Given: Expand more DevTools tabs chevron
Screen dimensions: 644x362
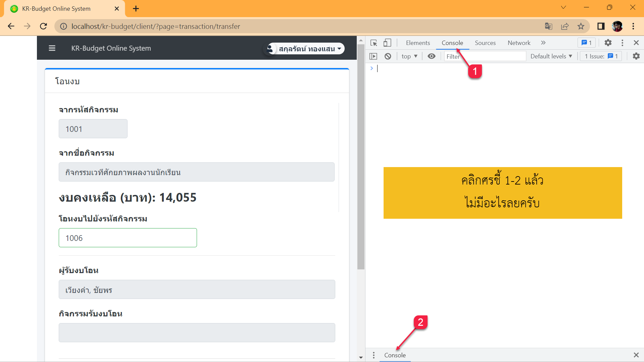Looking at the screenshot, I should 543,43.
